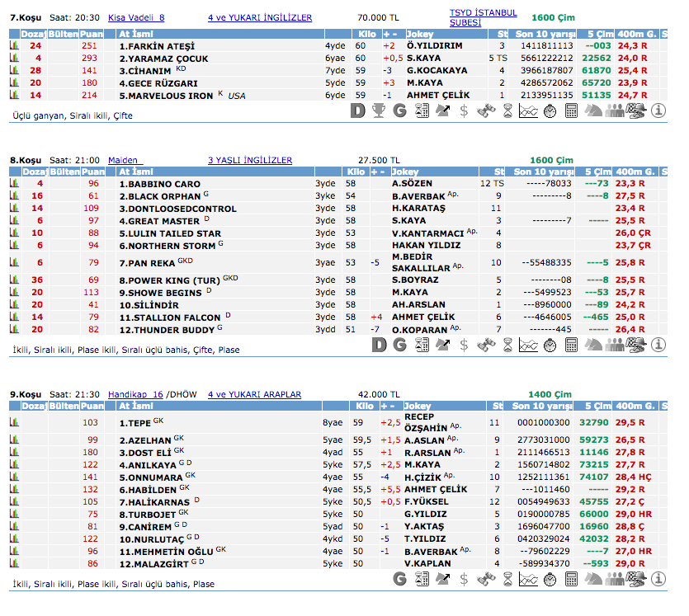Open the hourglass icon in race 9 toolbar

pos(507,579)
